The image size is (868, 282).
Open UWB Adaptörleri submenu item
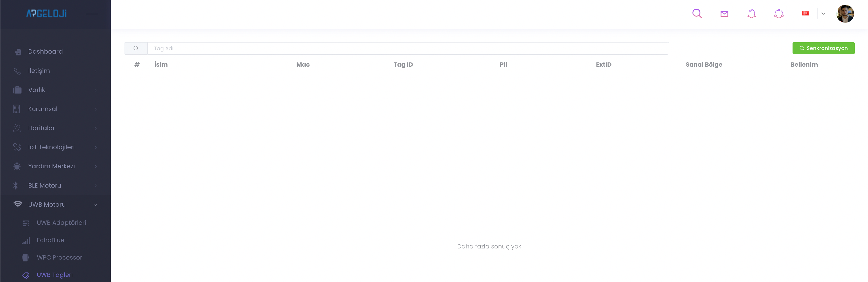click(x=61, y=223)
